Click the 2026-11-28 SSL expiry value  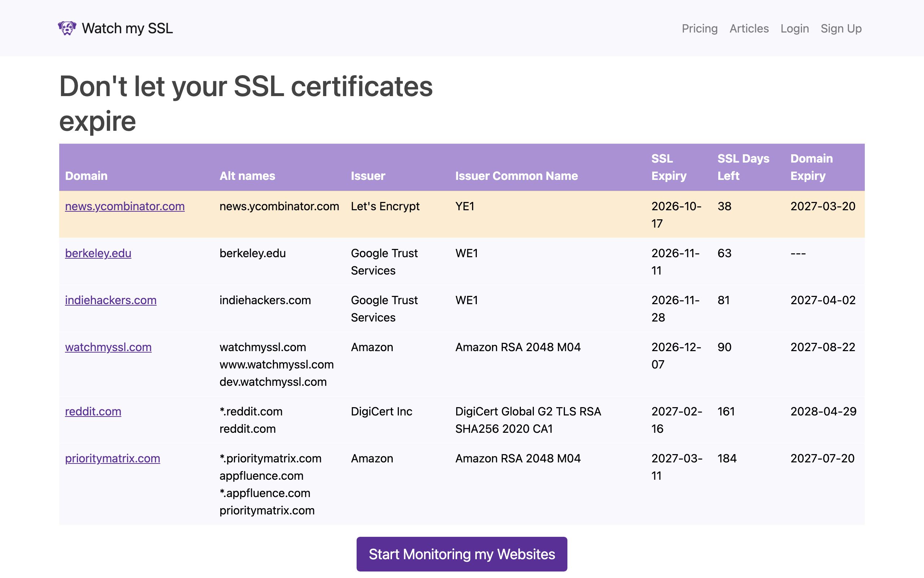(x=675, y=309)
